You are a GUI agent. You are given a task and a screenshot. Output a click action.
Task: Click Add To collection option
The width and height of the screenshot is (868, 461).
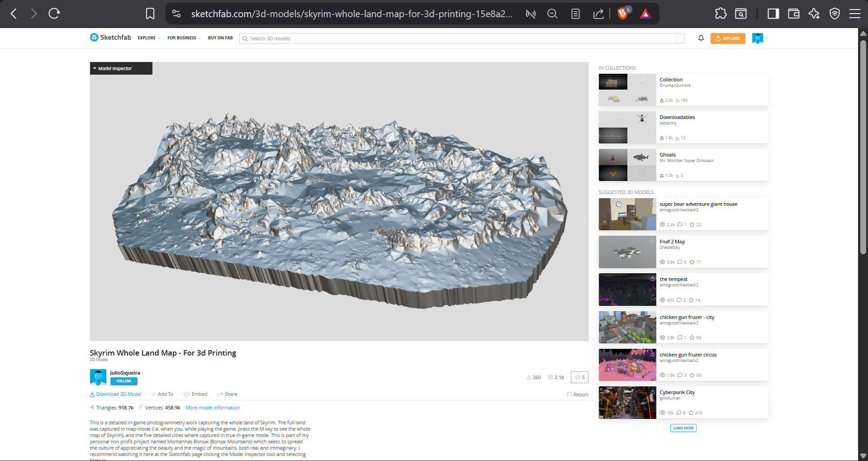coord(162,394)
